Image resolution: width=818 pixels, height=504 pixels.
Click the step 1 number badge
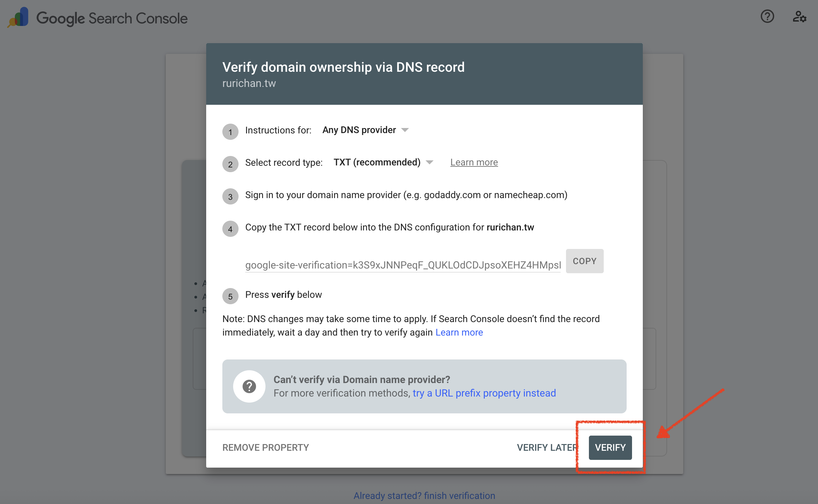pos(230,132)
